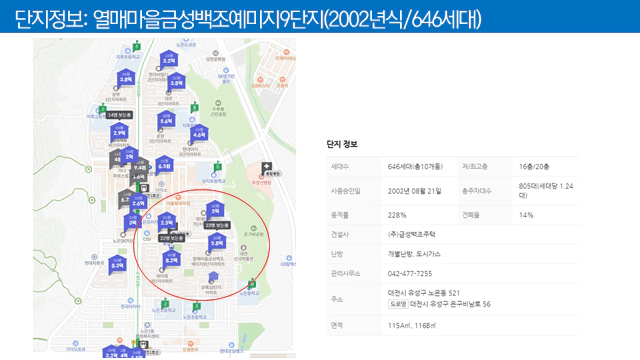Click the 2.9억 house marker
Image resolution: width=640 pixels, height=360 pixels.
click(120, 132)
